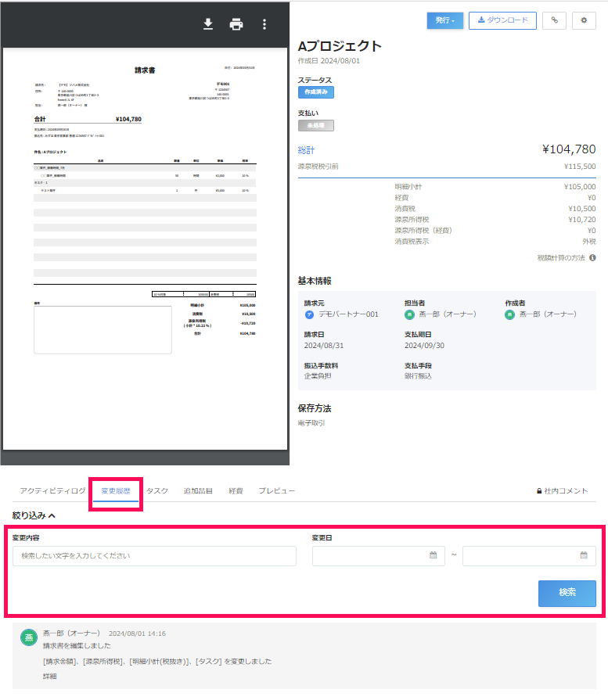
Task: Open the 発行 dropdown button
Action: [445, 20]
